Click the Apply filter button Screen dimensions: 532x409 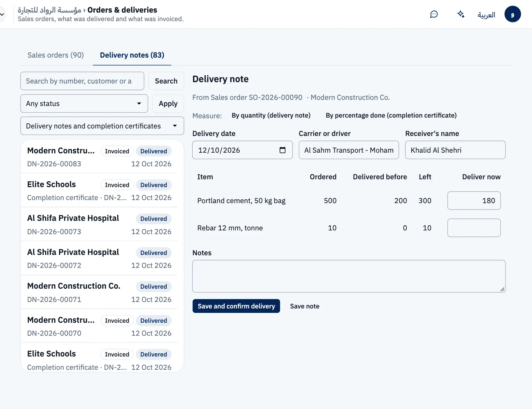coord(168,104)
